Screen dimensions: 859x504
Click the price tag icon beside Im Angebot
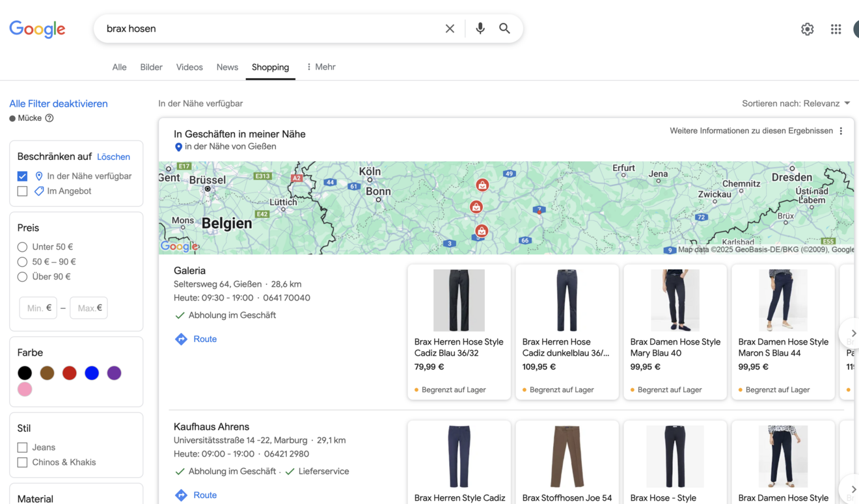(x=39, y=191)
